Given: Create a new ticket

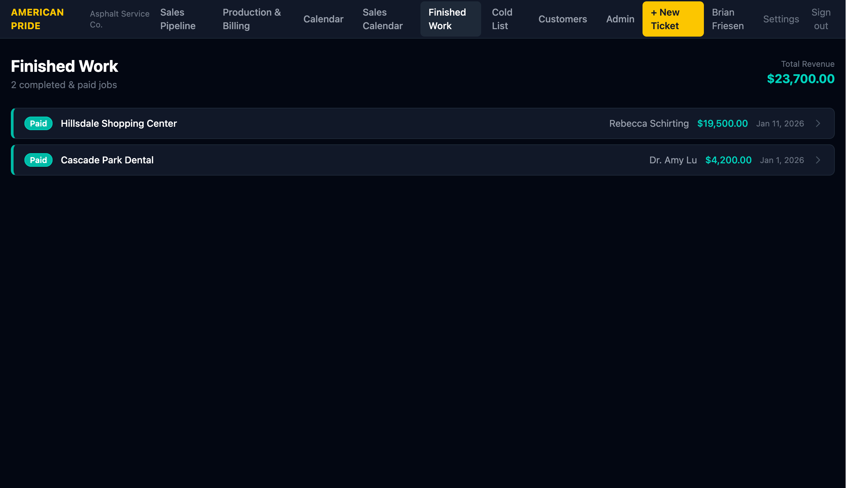Looking at the screenshot, I should pos(673,19).
